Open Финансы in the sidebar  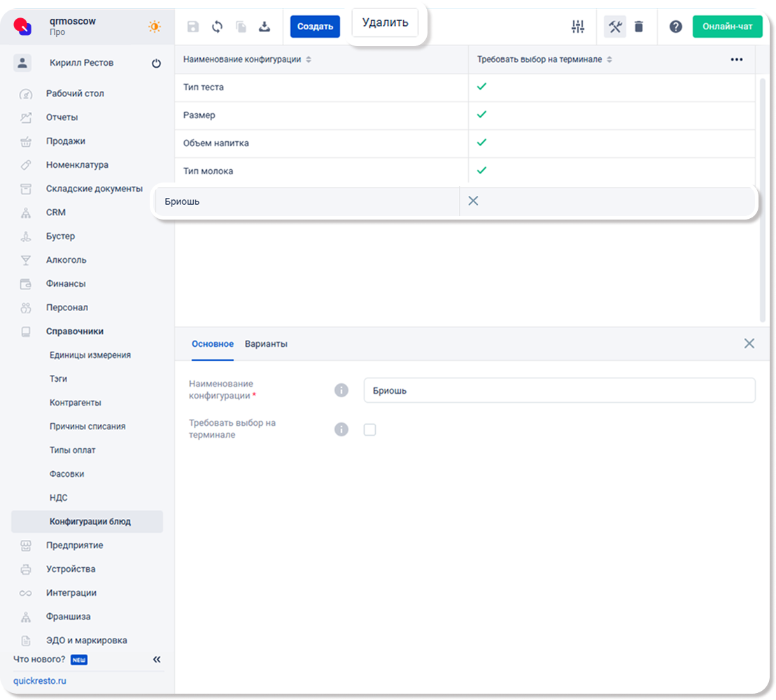(x=66, y=283)
